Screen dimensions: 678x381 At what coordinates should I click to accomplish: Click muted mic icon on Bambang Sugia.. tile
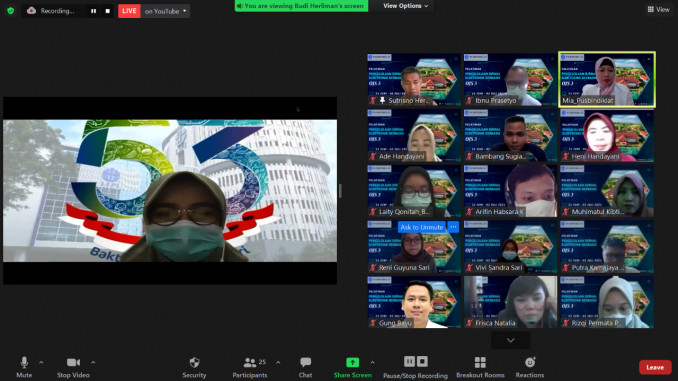coord(469,156)
